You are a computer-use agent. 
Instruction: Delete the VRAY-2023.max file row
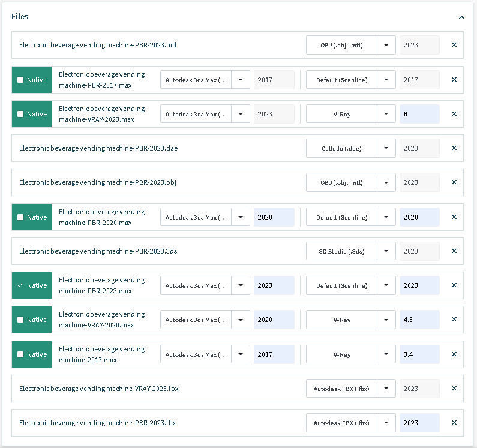(454, 114)
